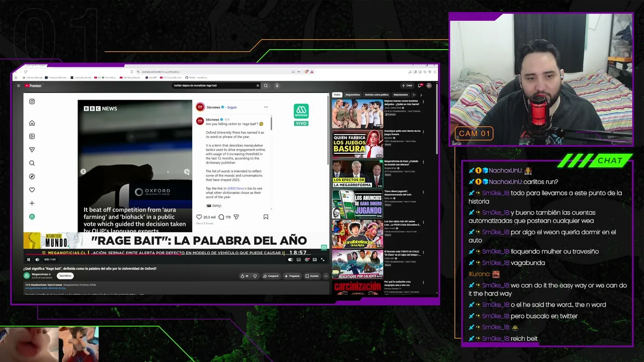Start voice search with the microphone
Viewport: 644px width, 362px height.
click(277, 85)
